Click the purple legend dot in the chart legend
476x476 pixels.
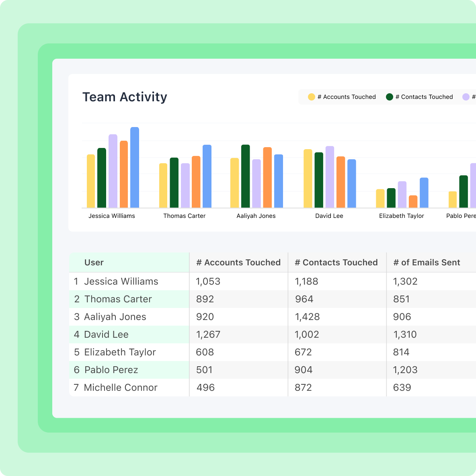[x=466, y=96]
